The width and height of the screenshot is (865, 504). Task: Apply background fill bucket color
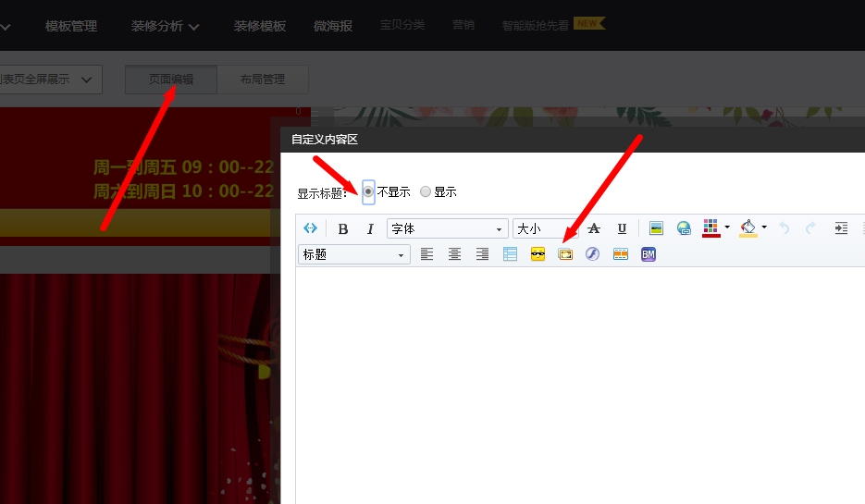pos(748,227)
